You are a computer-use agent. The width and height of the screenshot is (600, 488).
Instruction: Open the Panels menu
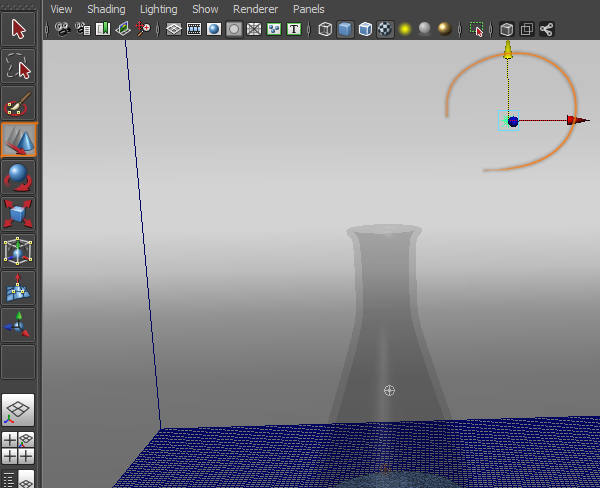(308, 9)
